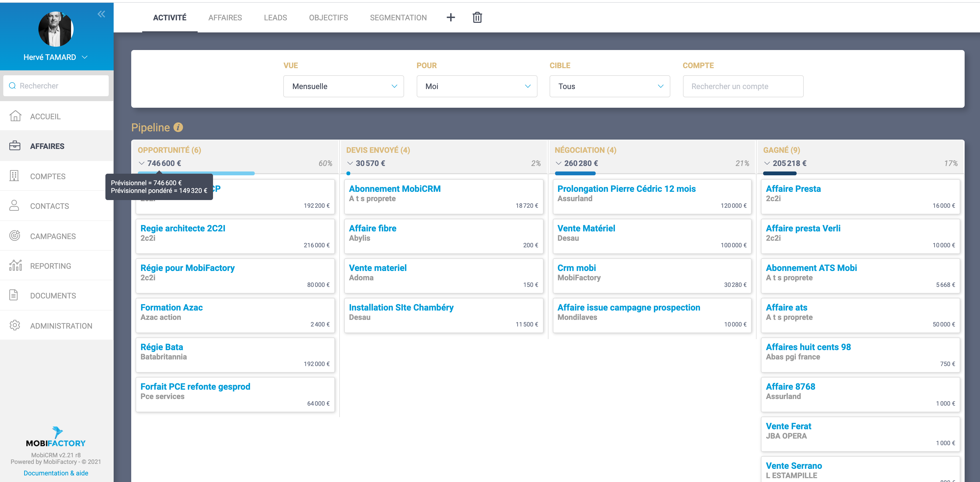This screenshot has height=482, width=980.
Task: Collapse the Gagné column chevron
Action: (767, 163)
